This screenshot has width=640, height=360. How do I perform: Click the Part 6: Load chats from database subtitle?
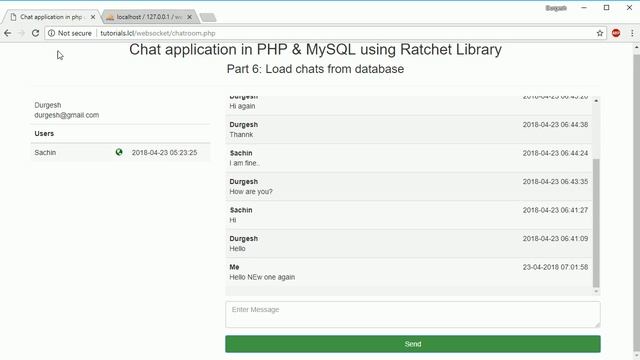(x=315, y=69)
